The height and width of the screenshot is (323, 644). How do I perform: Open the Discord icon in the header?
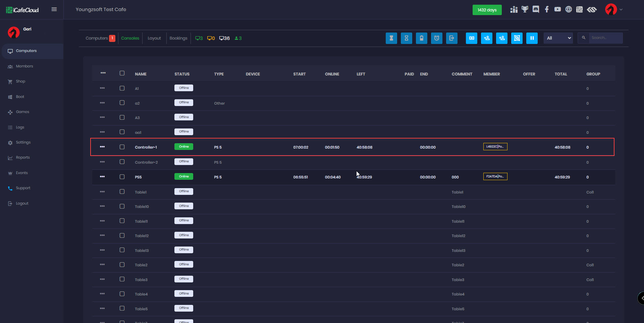pos(536,9)
